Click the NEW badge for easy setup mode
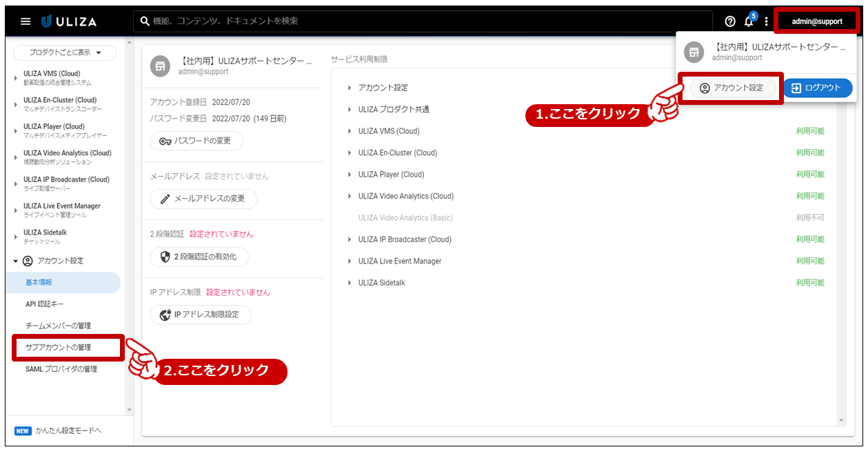Image resolution: width=868 pixels, height=454 pixels. point(23,431)
